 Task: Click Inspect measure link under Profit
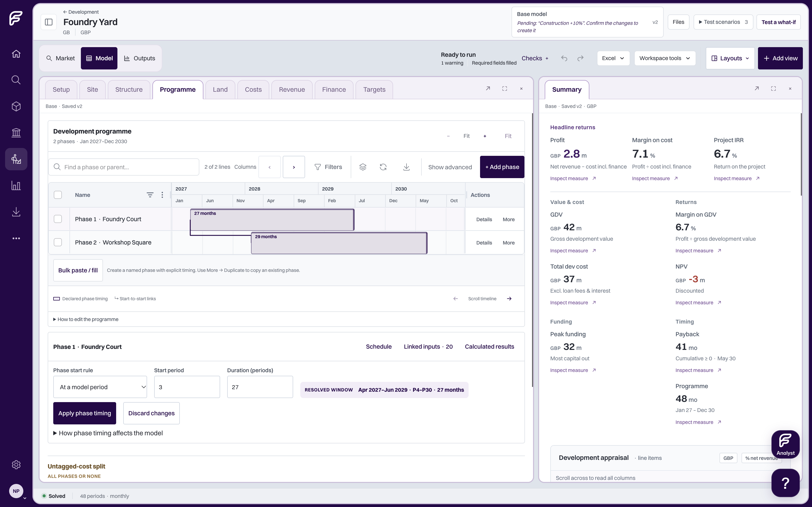573,178
